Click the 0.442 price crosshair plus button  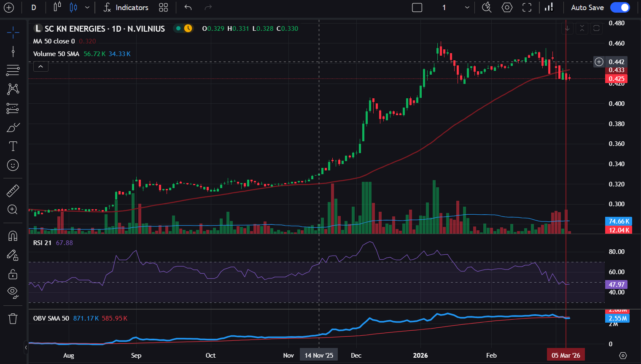point(599,62)
